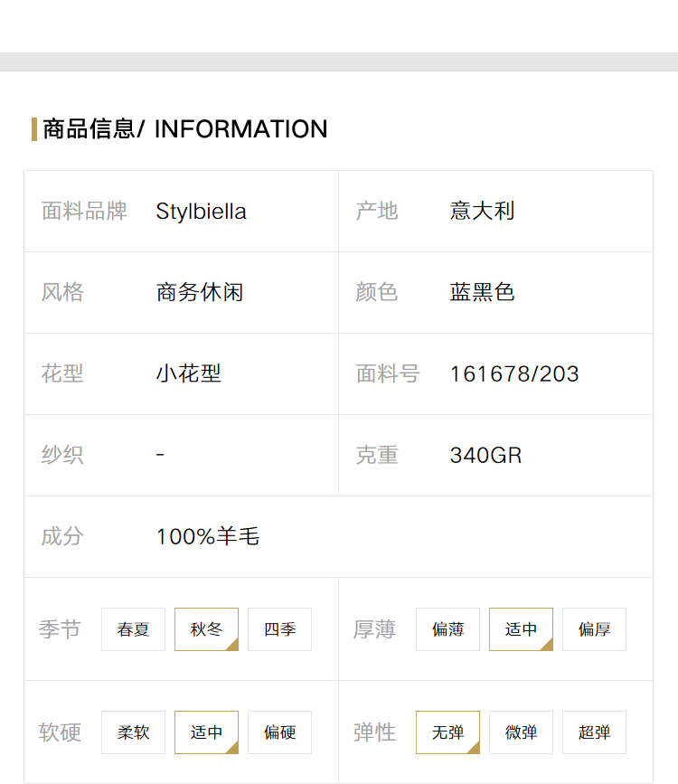Image resolution: width=678 pixels, height=784 pixels.
Task: Click the 成分 label
Action: tap(62, 536)
